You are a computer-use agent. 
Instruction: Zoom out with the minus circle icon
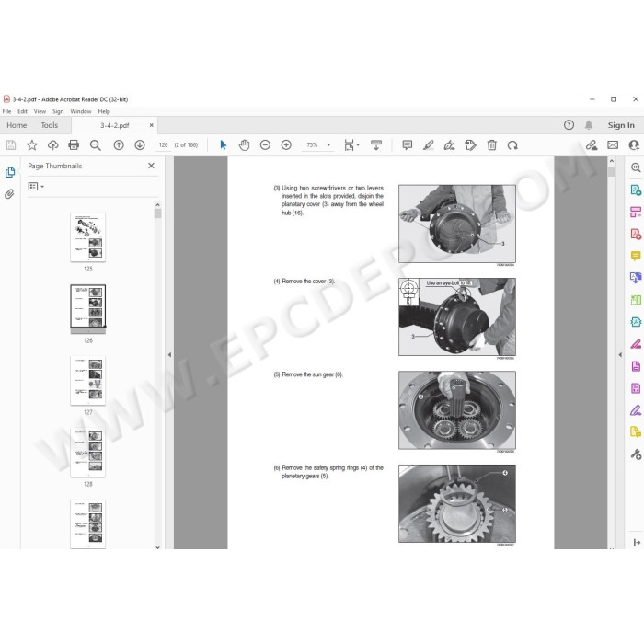click(265, 145)
